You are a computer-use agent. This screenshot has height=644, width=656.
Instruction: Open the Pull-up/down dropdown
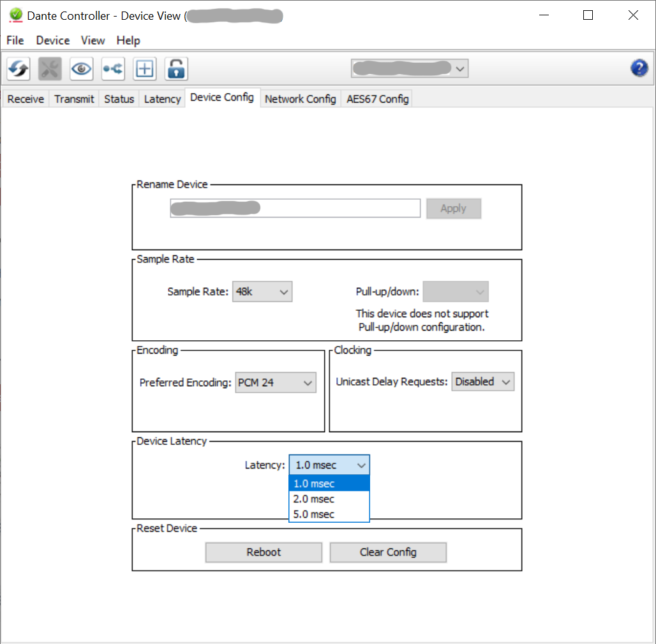[456, 292]
